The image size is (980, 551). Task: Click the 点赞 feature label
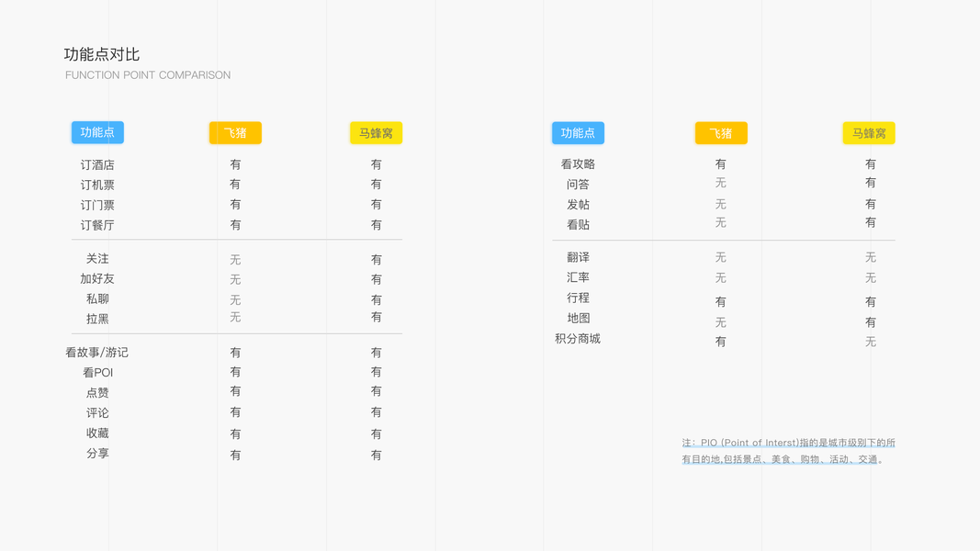[97, 393]
